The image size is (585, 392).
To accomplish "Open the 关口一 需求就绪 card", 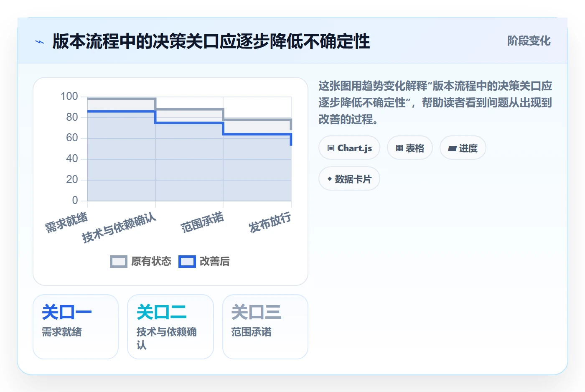I will point(76,327).
